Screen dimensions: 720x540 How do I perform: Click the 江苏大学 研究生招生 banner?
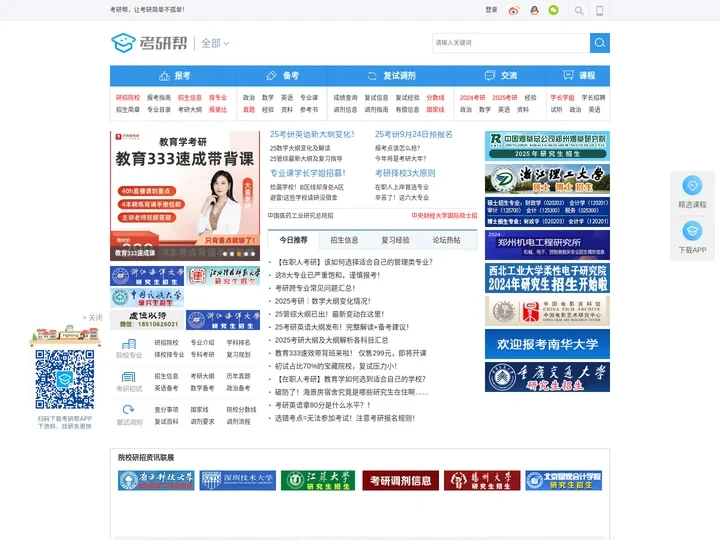coord(318,481)
